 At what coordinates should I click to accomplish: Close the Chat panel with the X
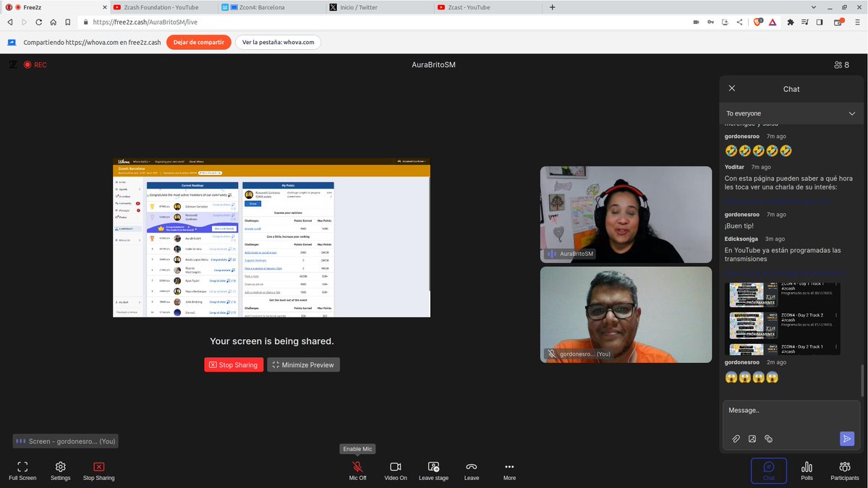point(732,88)
